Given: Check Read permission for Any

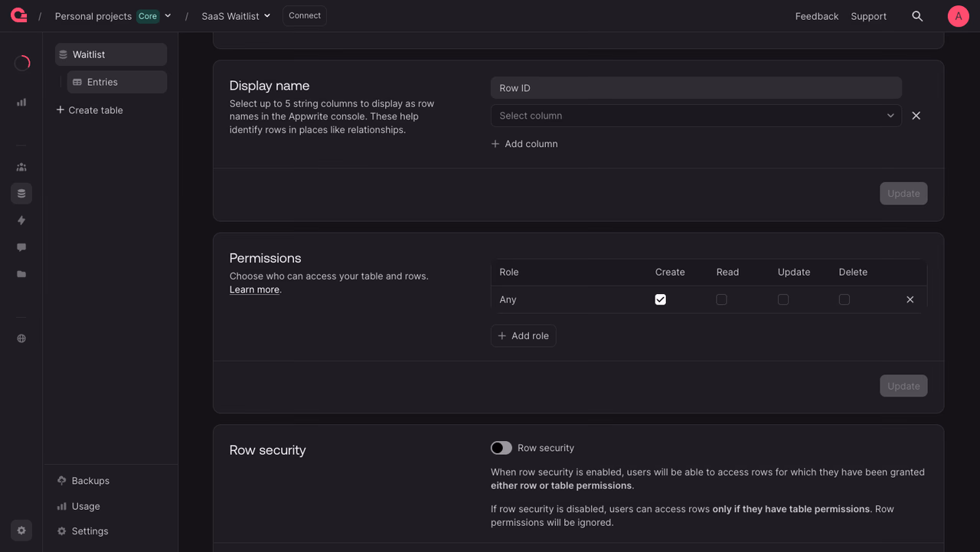Looking at the screenshot, I should point(721,299).
